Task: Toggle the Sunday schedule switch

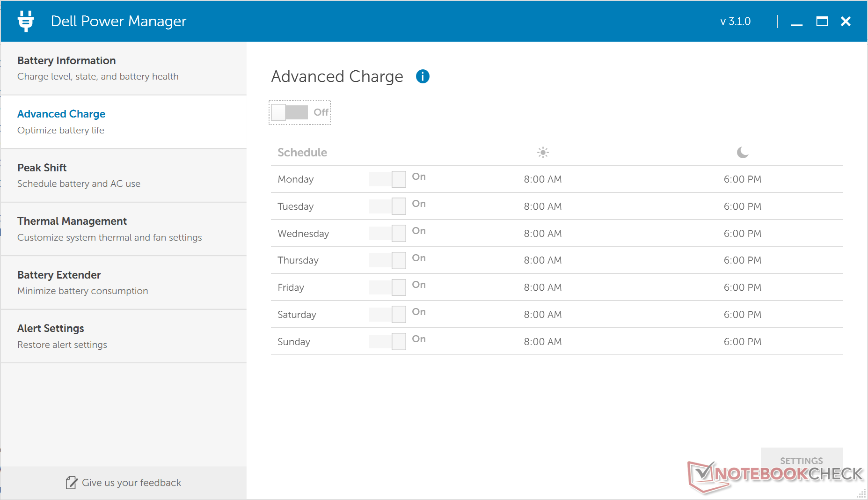Action: coord(387,342)
